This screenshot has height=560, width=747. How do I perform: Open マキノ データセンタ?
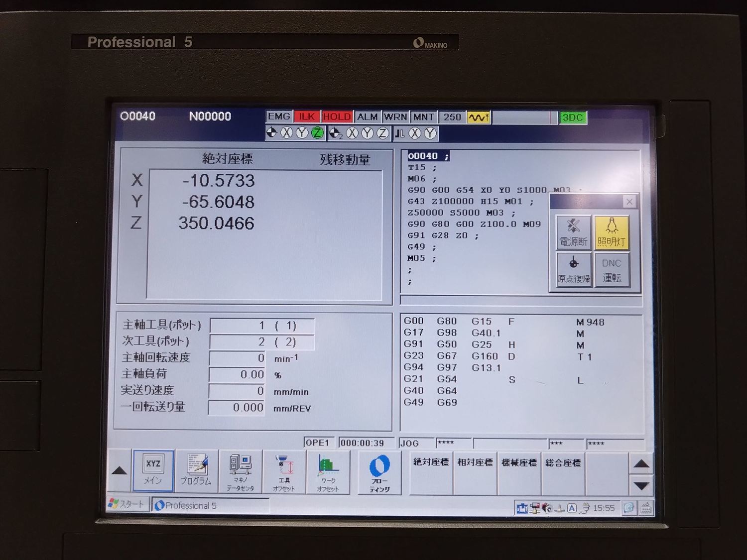(x=240, y=471)
